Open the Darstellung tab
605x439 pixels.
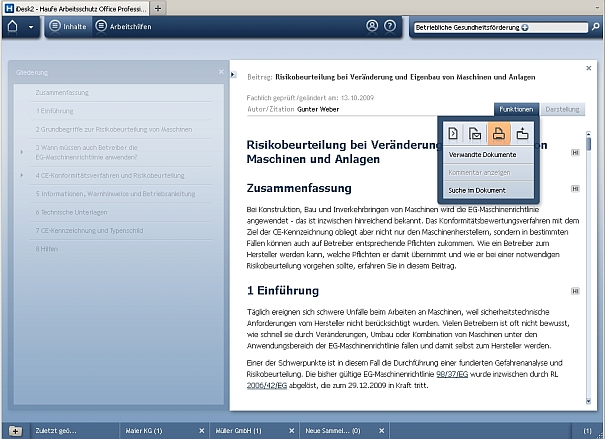(x=562, y=109)
